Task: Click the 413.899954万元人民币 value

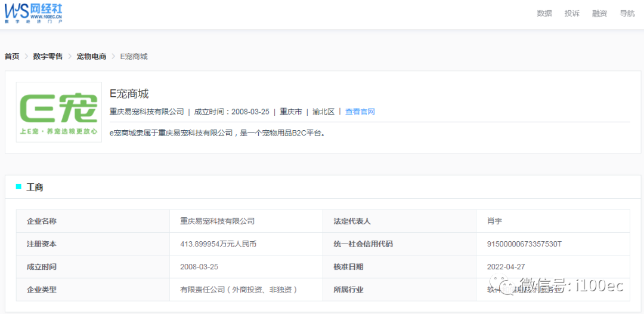Action: pos(218,244)
